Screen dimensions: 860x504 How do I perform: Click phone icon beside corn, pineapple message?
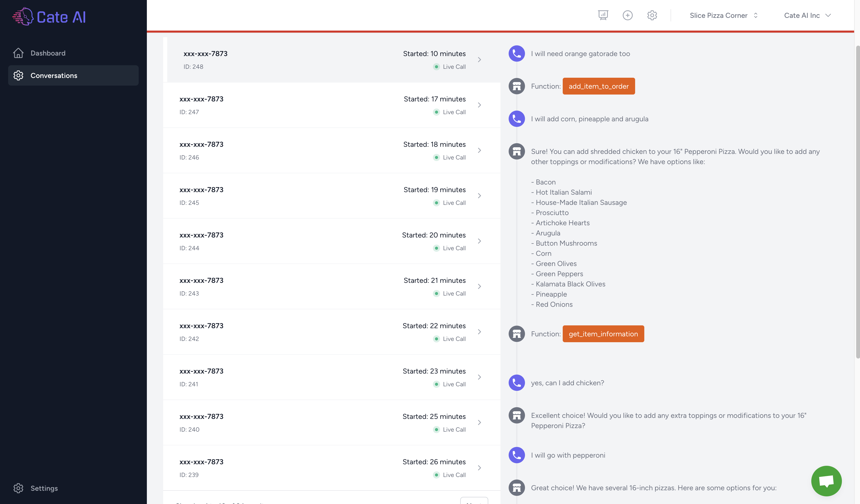517,119
